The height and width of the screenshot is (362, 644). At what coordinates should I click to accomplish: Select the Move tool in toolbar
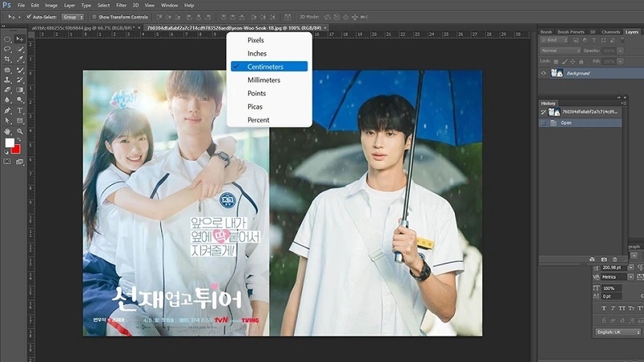(x=20, y=39)
